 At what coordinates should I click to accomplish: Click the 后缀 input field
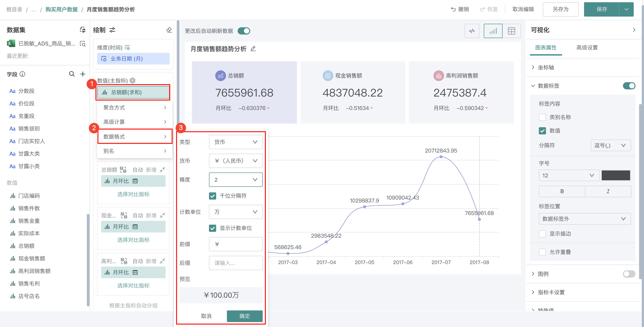pos(235,263)
